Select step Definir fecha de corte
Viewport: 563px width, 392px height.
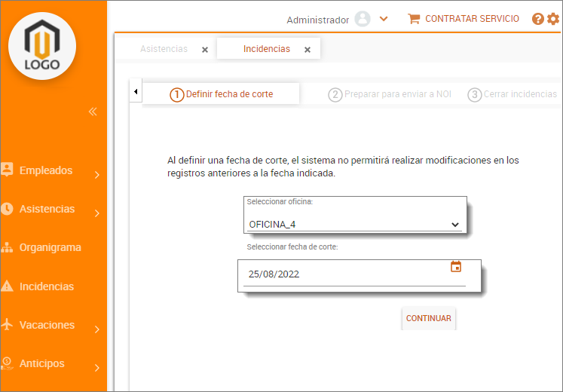[222, 94]
